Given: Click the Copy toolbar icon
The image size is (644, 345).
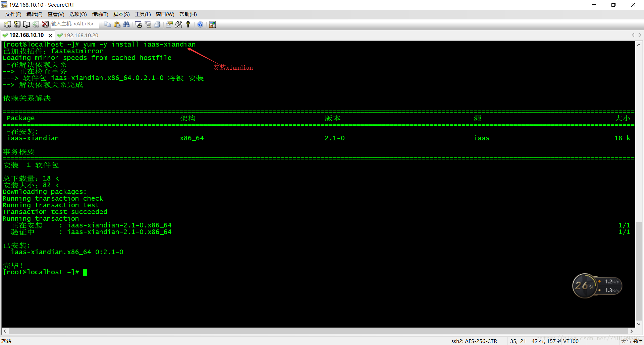Looking at the screenshot, I should tap(107, 24).
